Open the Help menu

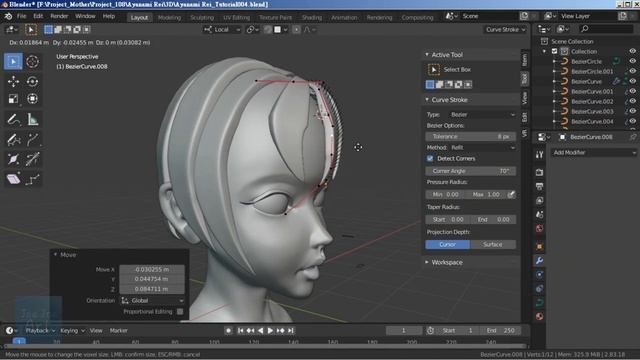pos(109,16)
